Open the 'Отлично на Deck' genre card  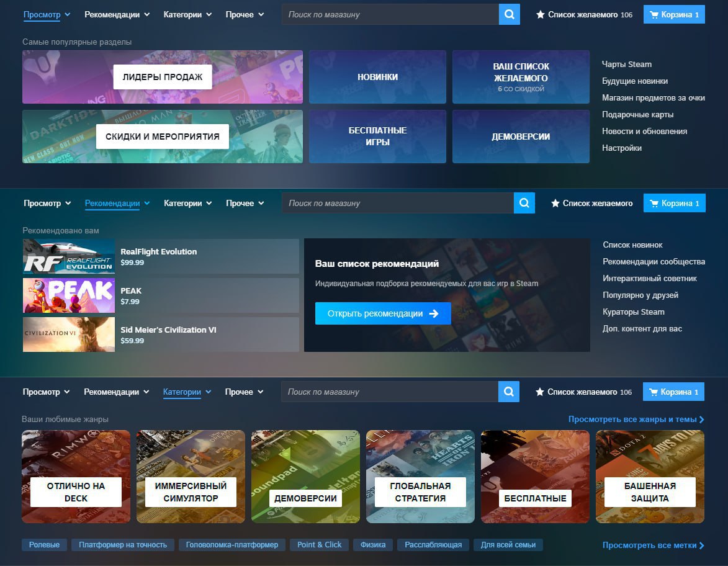click(x=76, y=477)
